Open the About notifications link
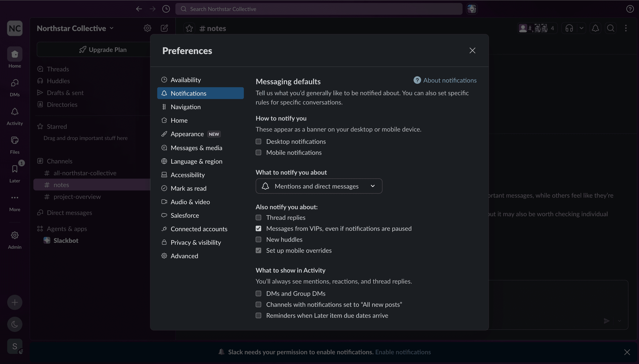The width and height of the screenshot is (639, 364). point(445,80)
